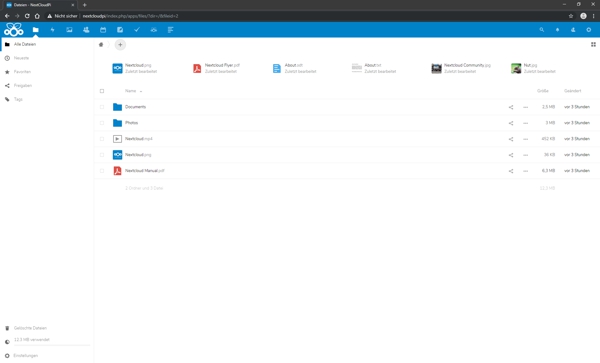Image resolution: width=600 pixels, height=363 pixels.
Task: Open more actions menu for Nextcloud.mp4
Action: pos(525,139)
